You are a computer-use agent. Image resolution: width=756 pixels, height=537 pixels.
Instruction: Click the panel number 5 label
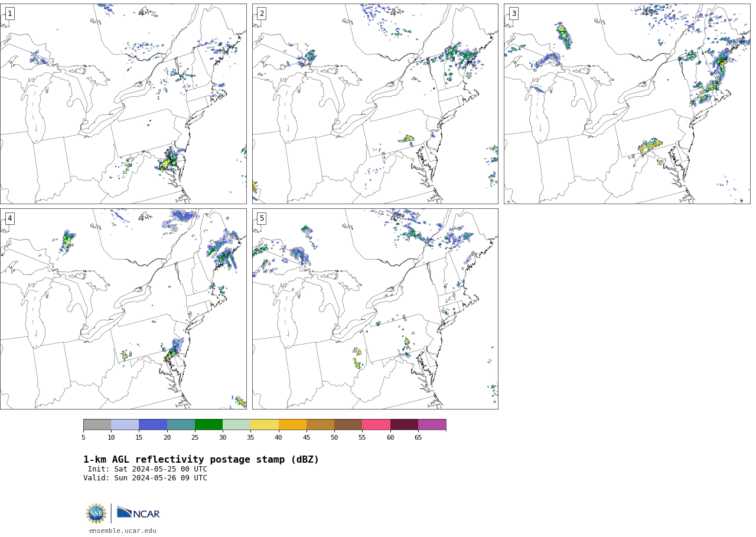click(x=262, y=218)
